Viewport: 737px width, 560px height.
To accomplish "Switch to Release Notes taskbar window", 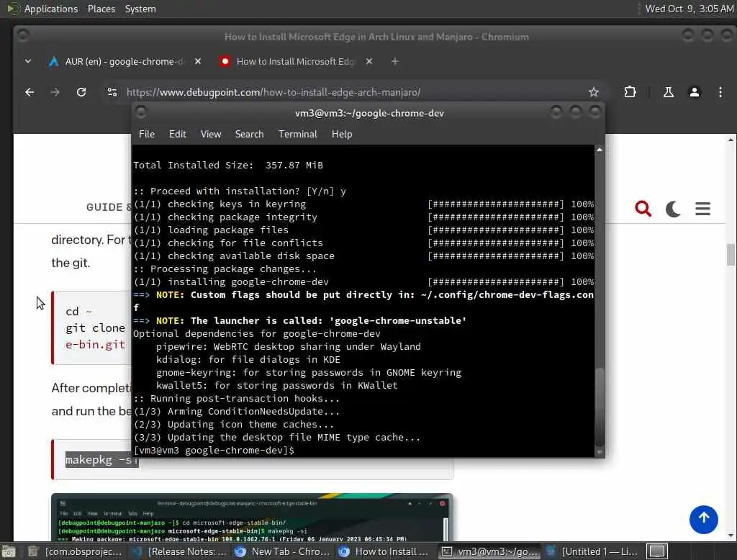I will pyautogui.click(x=178, y=551).
